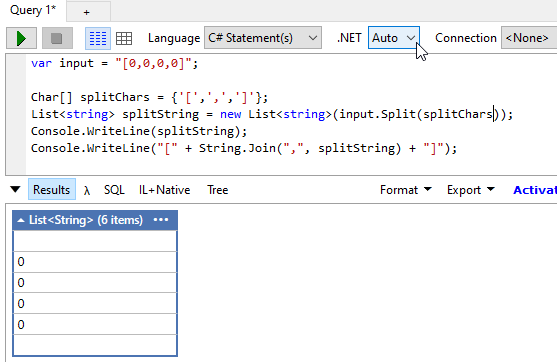Screen dimensions: 557x362
Task: Click the editor's left margin gutter
Action: pyautogui.click(x=16, y=114)
